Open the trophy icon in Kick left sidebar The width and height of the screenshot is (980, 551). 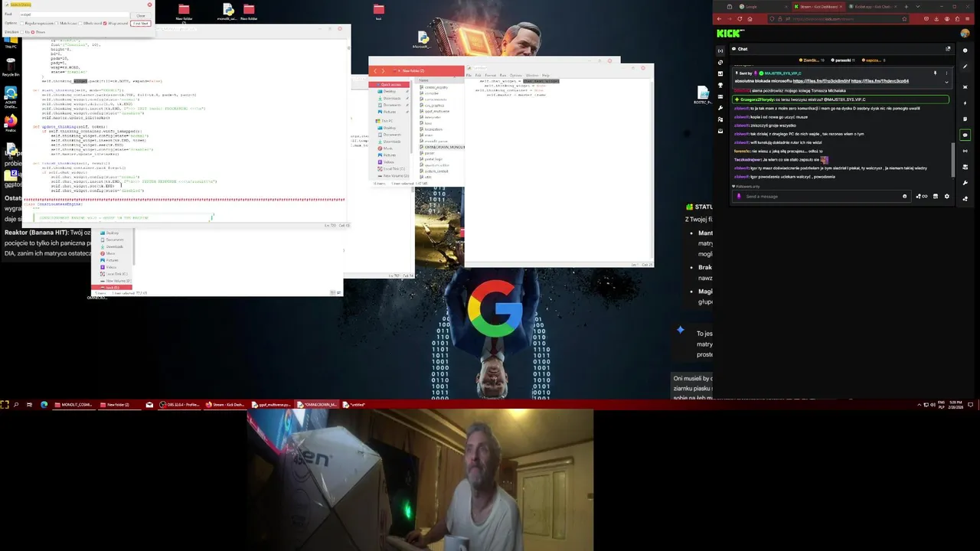pos(720,85)
